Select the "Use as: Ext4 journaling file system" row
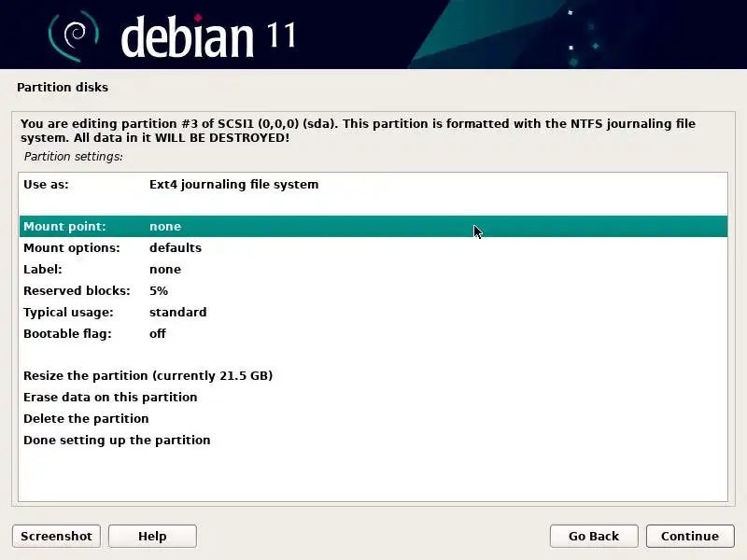The image size is (747, 560). (373, 184)
